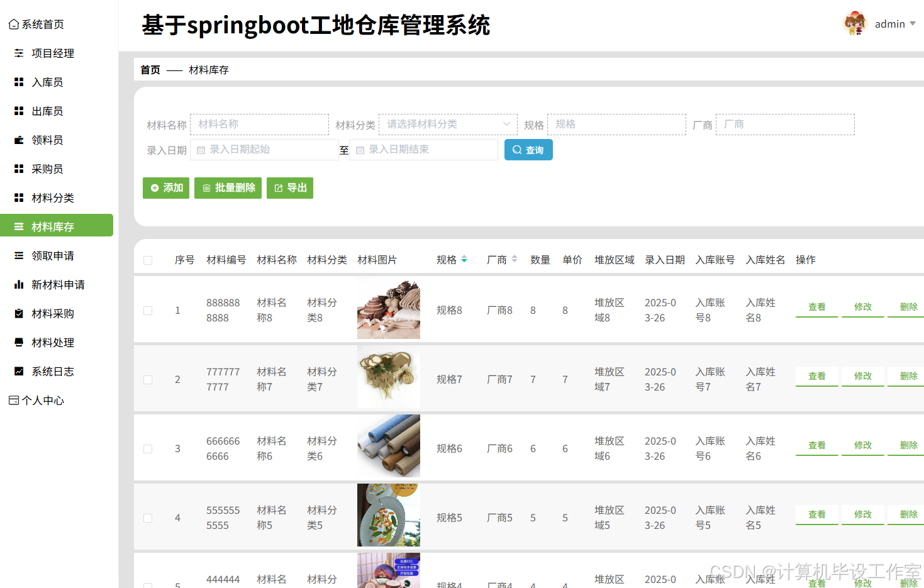
Task: Select 新材料申请 in sidebar
Action: 57,285
